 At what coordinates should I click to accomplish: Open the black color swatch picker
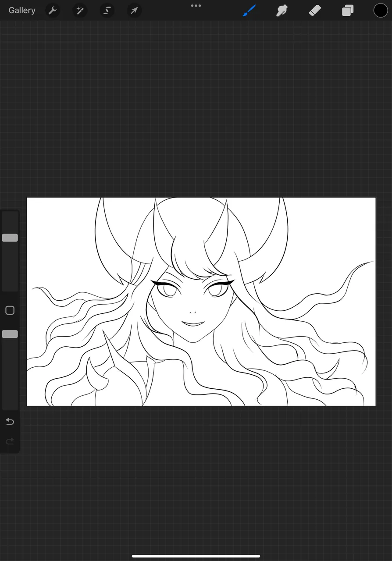click(x=381, y=10)
